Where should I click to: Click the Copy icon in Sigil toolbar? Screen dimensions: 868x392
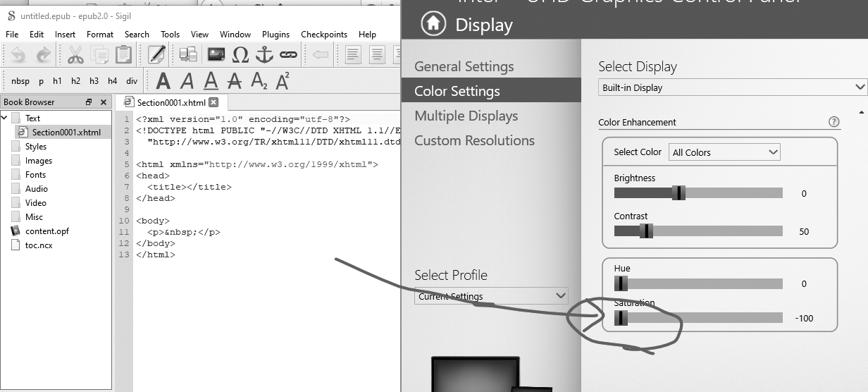(99, 54)
